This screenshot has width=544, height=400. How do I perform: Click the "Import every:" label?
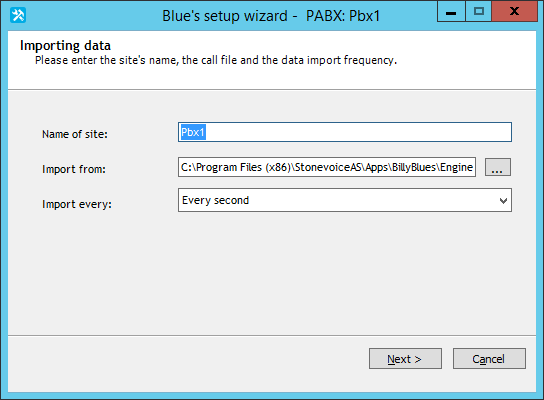point(77,204)
